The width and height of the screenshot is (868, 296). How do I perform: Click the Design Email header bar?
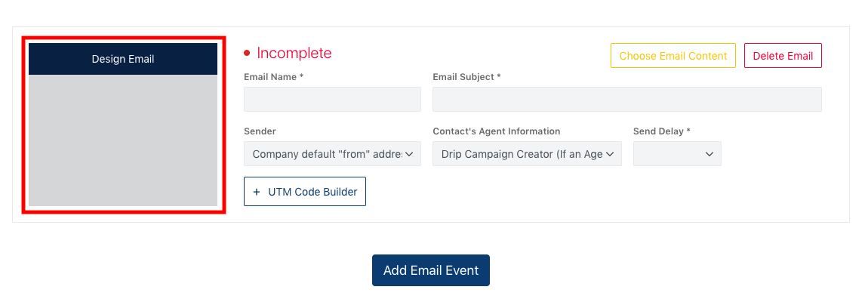(123, 59)
